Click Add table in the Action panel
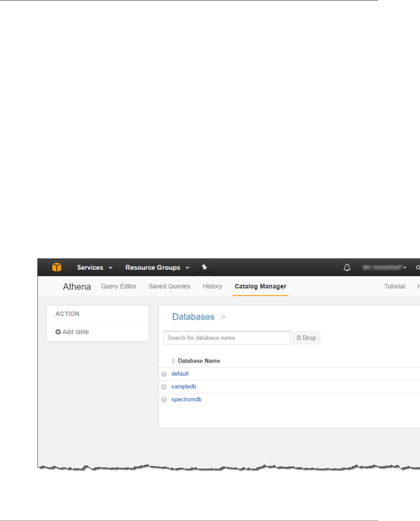Screen dimensions: 420x521 point(72,332)
